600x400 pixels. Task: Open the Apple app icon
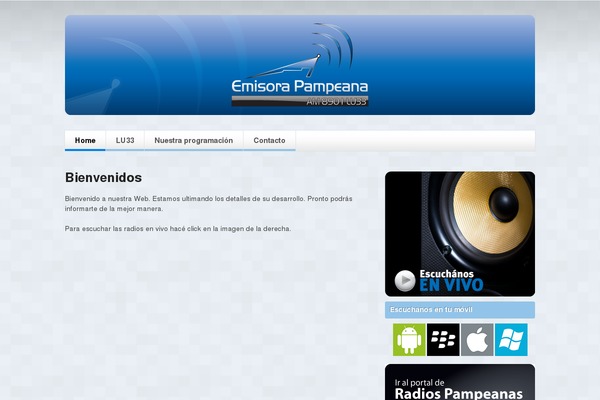[x=477, y=340]
